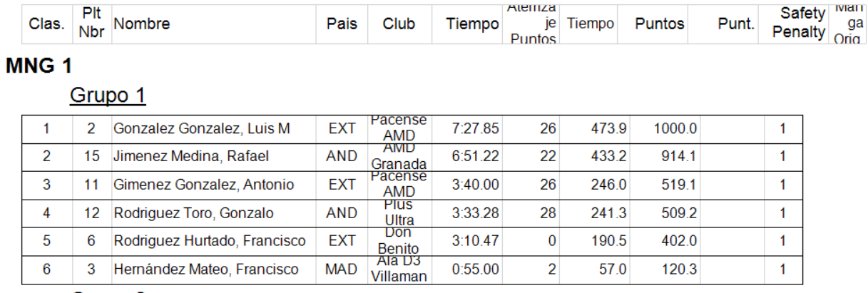
Task: Select the "Clas." column header
Action: pyautogui.click(x=46, y=24)
